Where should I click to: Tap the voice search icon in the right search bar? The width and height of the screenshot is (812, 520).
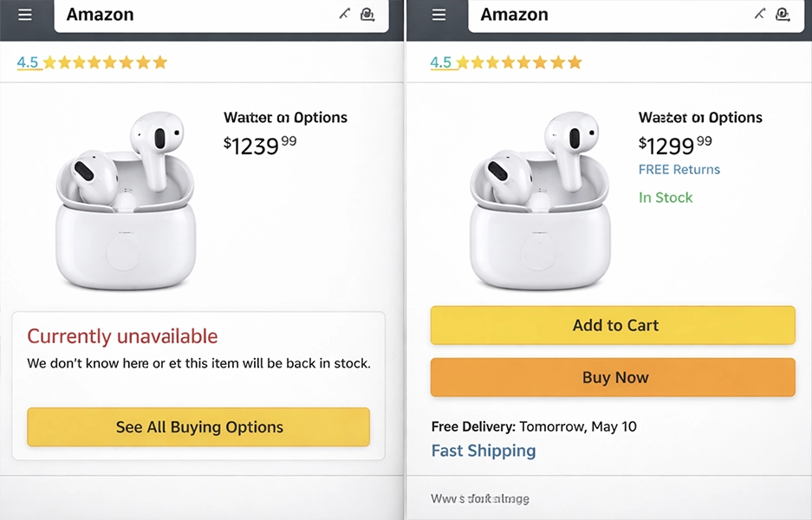(759, 13)
